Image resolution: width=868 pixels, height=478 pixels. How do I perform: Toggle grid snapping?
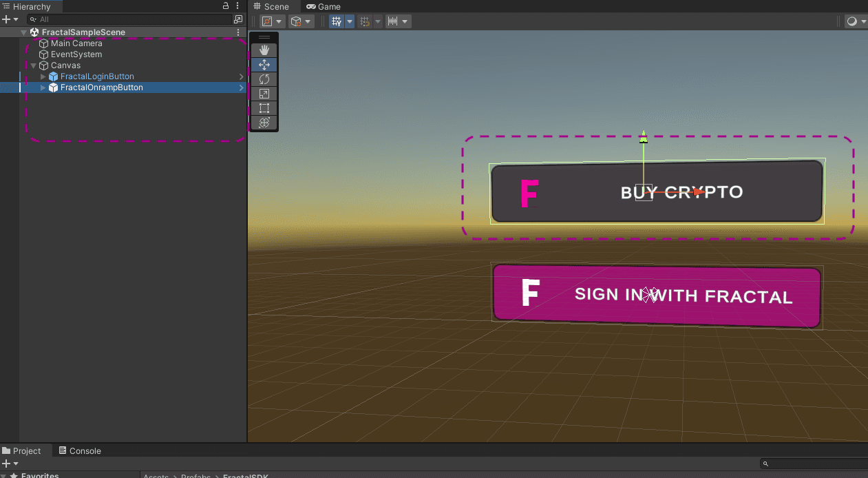pos(365,21)
